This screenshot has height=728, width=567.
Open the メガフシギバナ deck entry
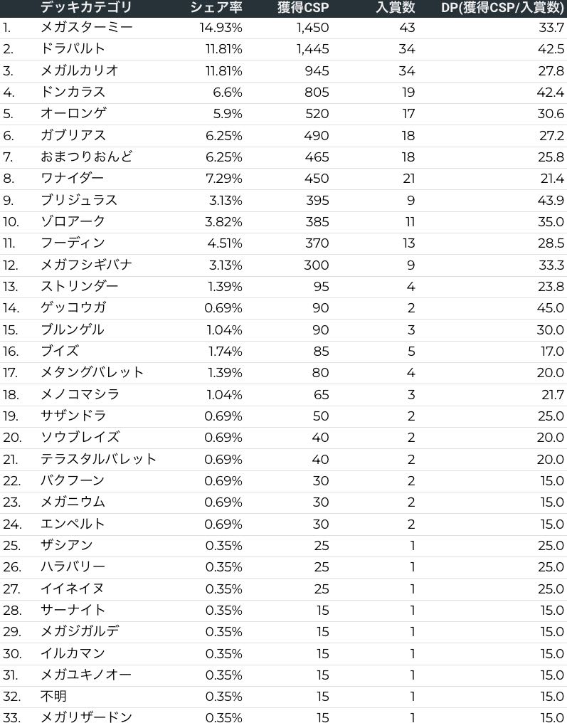tap(86, 265)
